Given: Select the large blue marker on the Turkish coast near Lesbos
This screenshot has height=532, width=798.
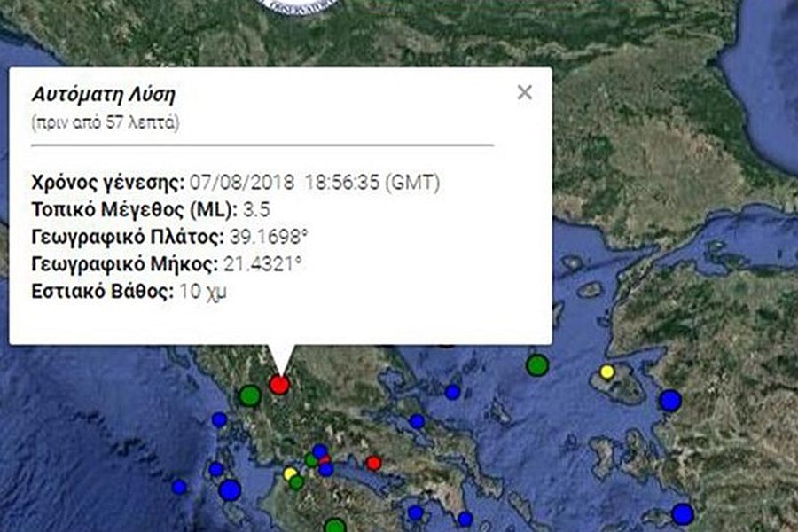Looking at the screenshot, I should pos(670,401).
